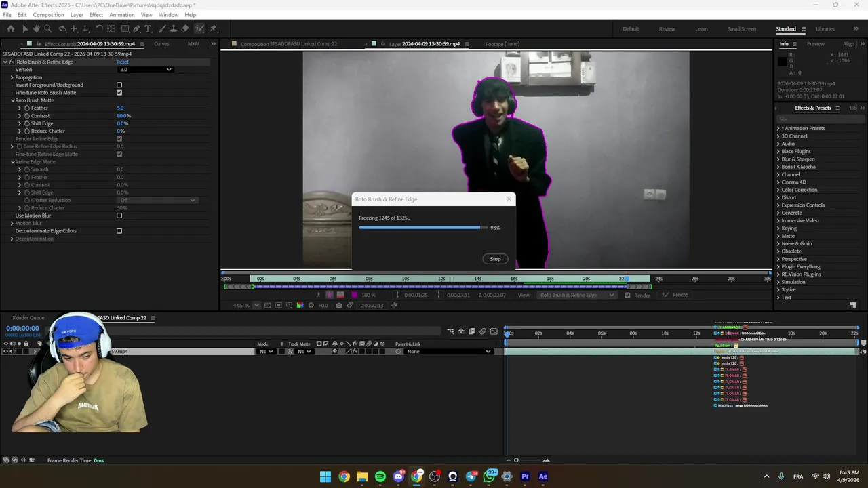Select the Selection arrow tool
The image size is (868, 488).
click(x=25, y=28)
